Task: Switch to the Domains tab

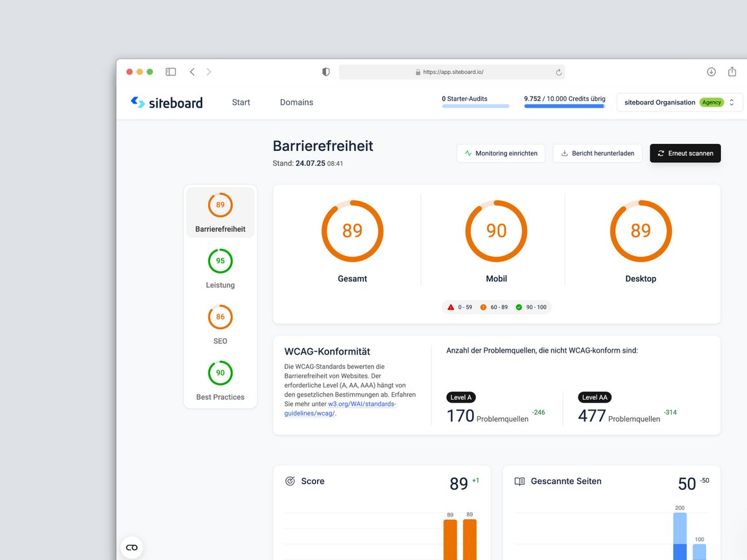Action: pos(296,102)
